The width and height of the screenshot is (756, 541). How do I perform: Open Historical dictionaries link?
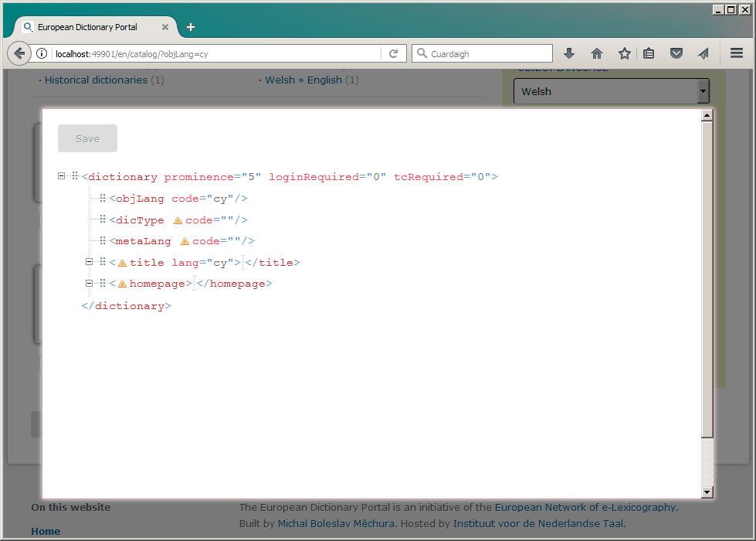coord(96,80)
